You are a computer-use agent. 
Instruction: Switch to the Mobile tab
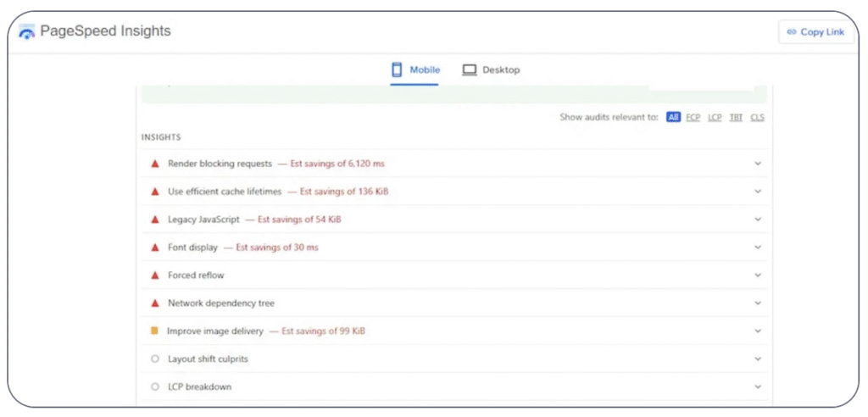tap(415, 69)
